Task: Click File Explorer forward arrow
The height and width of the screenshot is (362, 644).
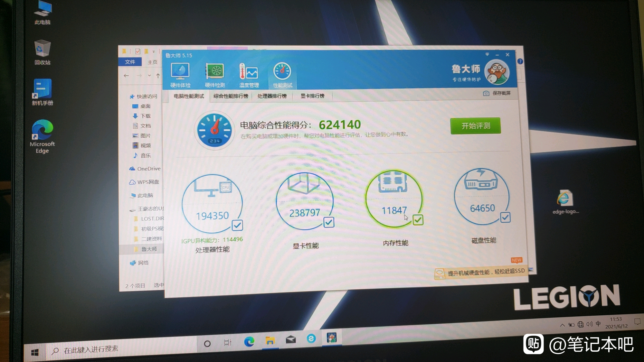Action: pyautogui.click(x=139, y=76)
